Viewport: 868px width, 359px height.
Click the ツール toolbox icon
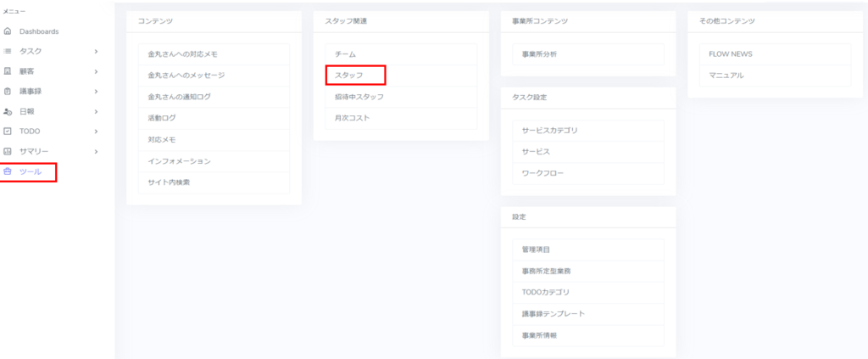point(8,171)
